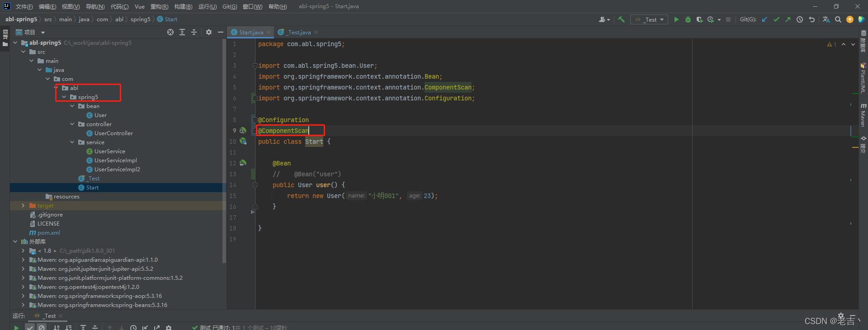Commit changes with the Git checkmark icon

(776, 19)
